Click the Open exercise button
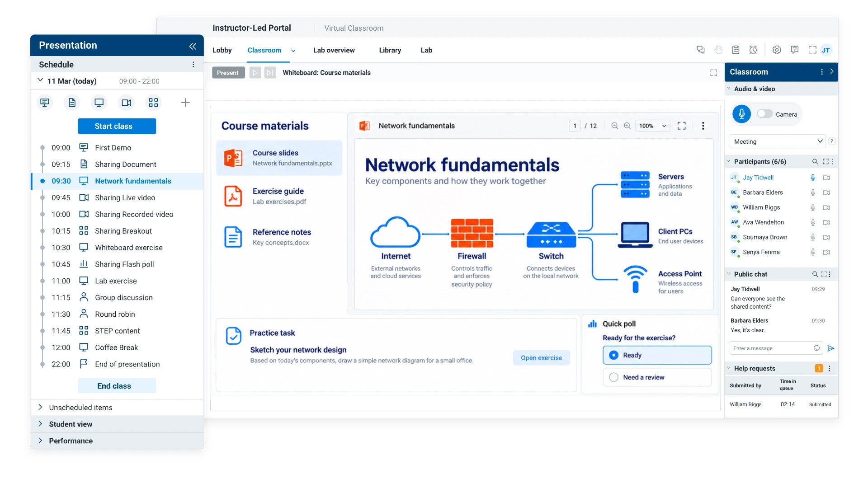This screenshot has width=868, height=488. (x=541, y=357)
